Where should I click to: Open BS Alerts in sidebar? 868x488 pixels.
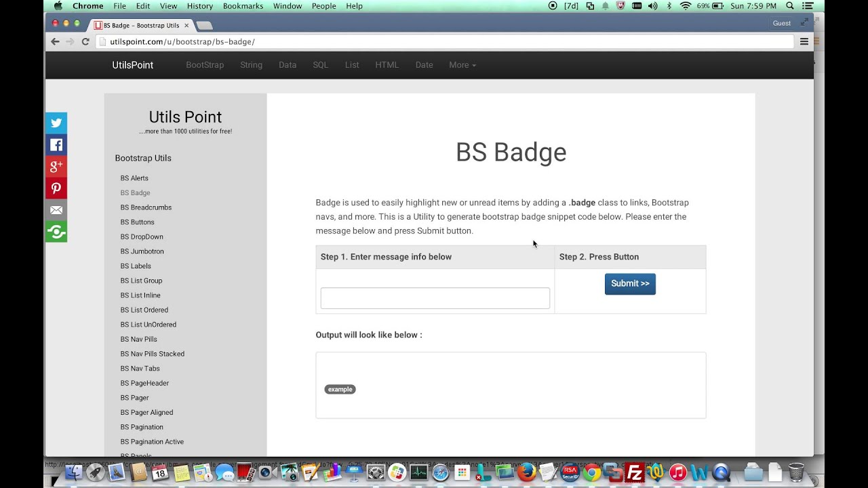point(134,178)
